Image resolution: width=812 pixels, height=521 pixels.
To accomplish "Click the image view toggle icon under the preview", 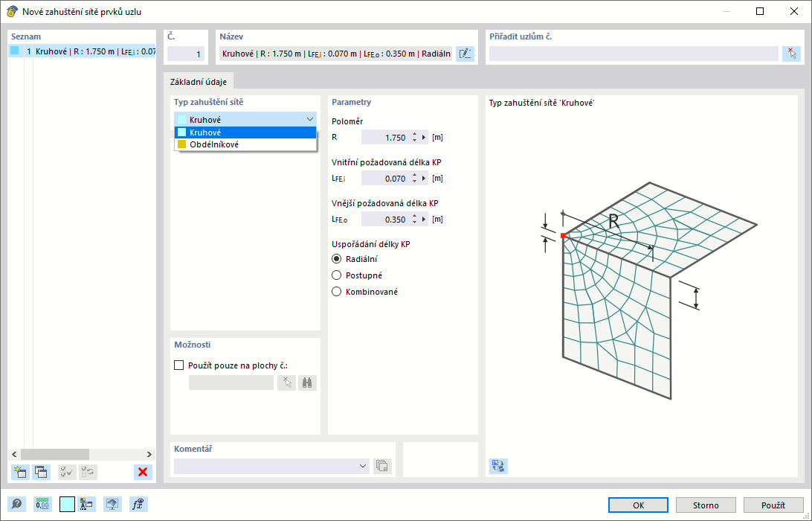I will [498, 465].
